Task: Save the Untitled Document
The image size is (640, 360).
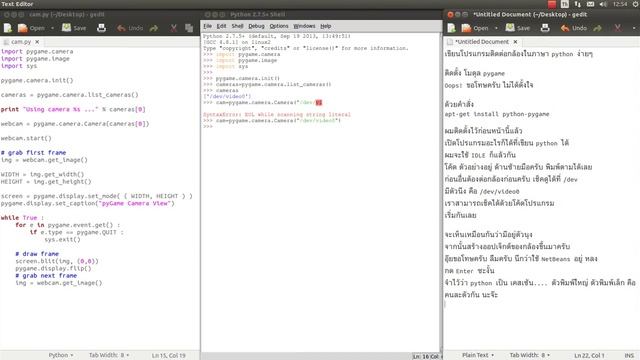Action: [518, 28]
